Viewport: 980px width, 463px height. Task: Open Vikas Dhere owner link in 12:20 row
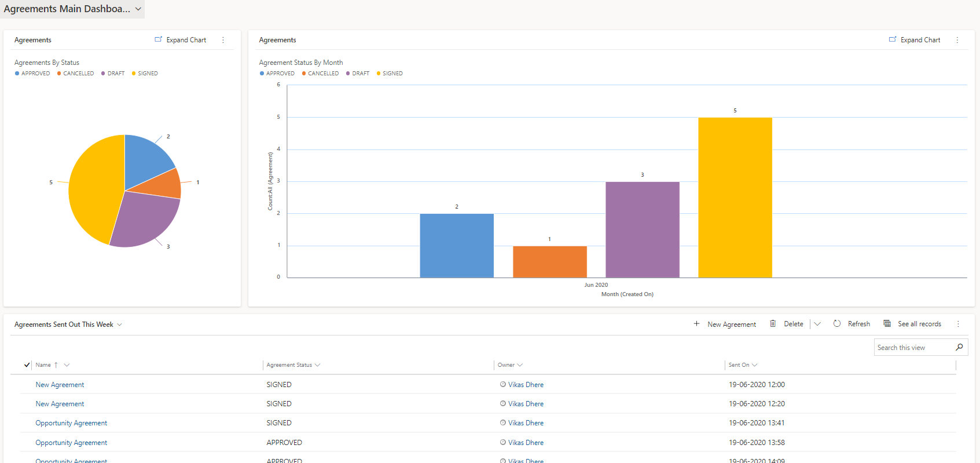pos(526,404)
